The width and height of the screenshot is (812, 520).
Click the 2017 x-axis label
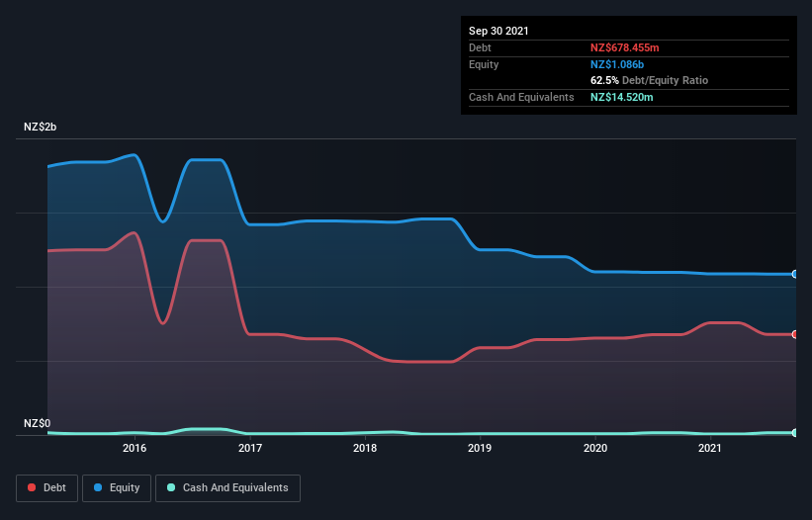coord(250,448)
